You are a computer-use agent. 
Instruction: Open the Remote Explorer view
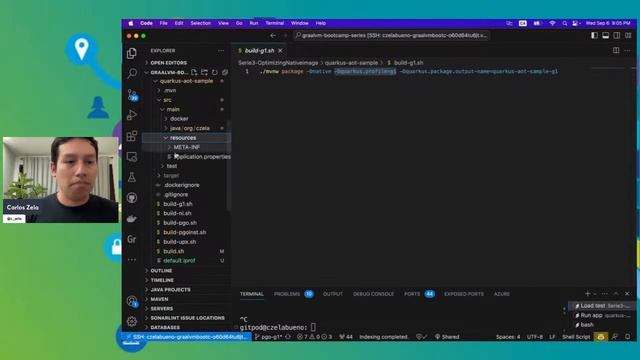pyautogui.click(x=132, y=156)
